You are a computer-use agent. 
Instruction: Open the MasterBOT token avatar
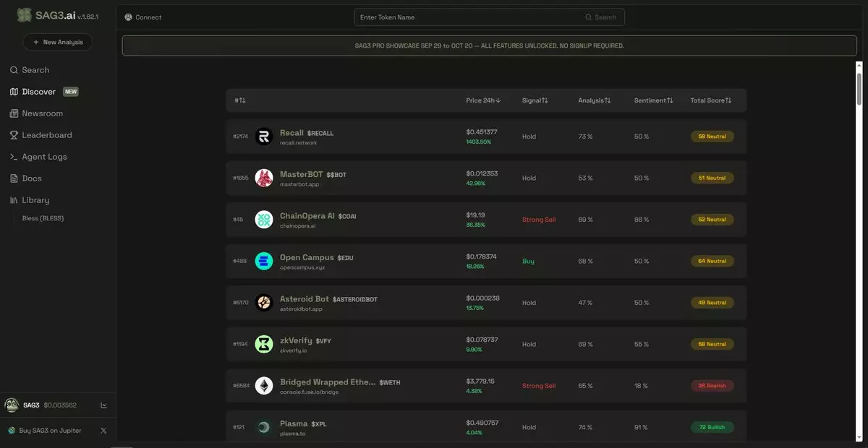[264, 178]
